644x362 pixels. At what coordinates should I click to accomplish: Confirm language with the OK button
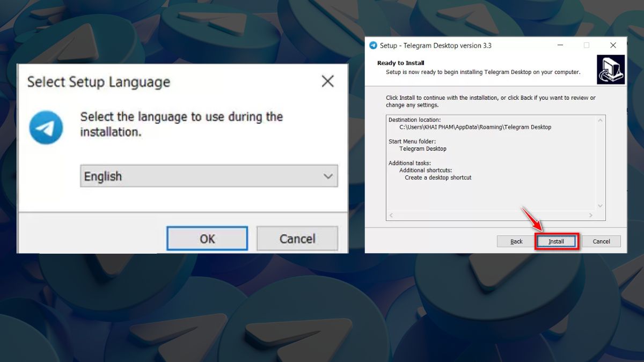tap(207, 239)
